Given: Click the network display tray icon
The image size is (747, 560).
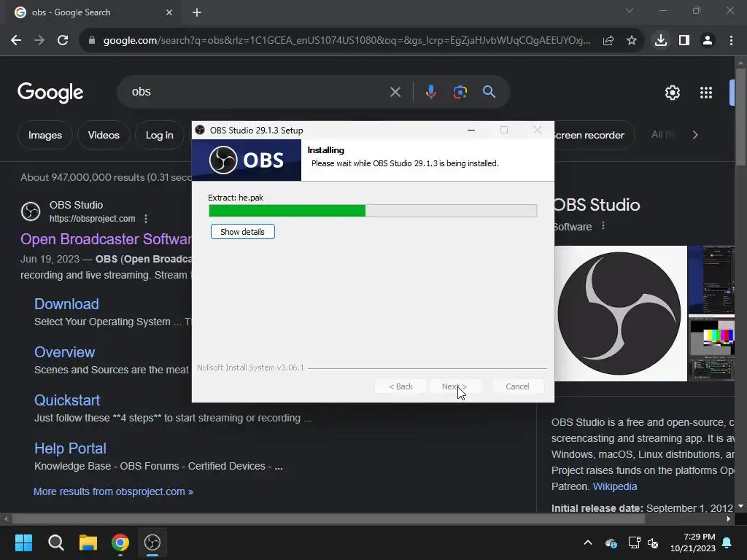Looking at the screenshot, I should pyautogui.click(x=634, y=542).
